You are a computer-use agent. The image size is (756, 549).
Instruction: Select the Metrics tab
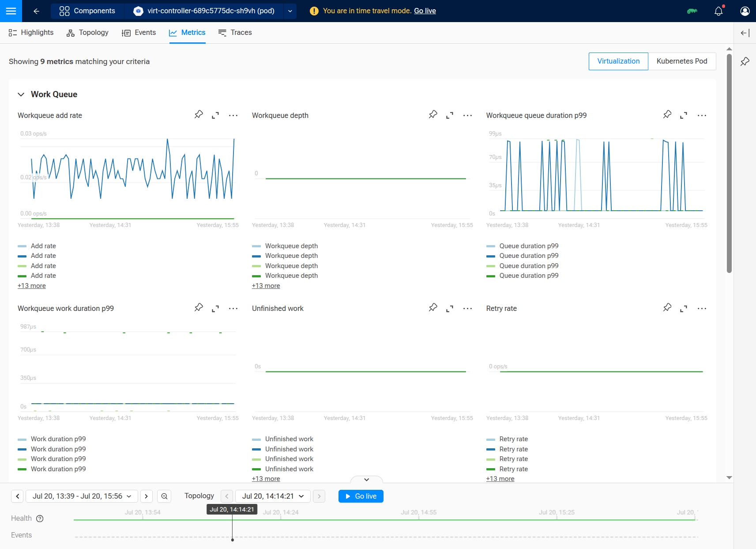pos(187,33)
